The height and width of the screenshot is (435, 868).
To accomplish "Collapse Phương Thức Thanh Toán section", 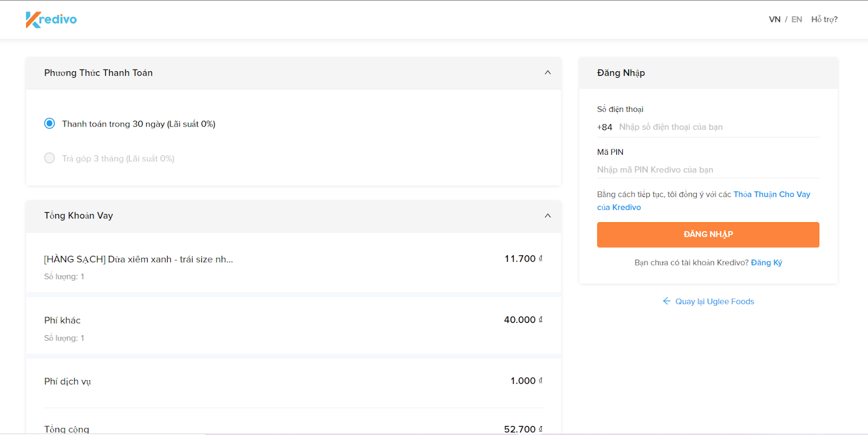I will click(547, 73).
